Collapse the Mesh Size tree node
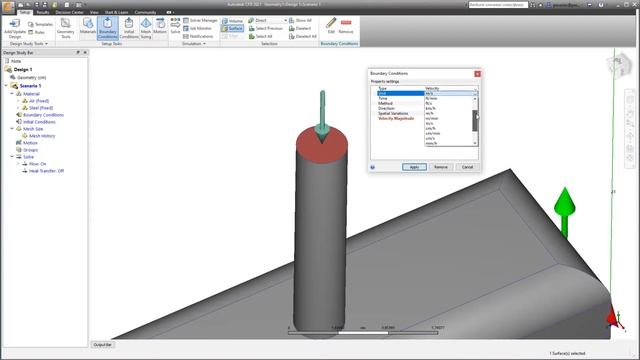 (12, 129)
